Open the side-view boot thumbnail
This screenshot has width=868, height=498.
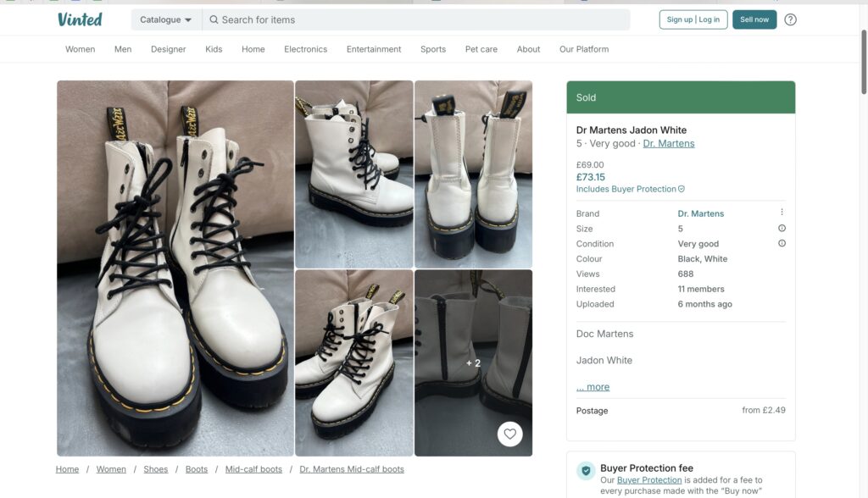(x=354, y=174)
